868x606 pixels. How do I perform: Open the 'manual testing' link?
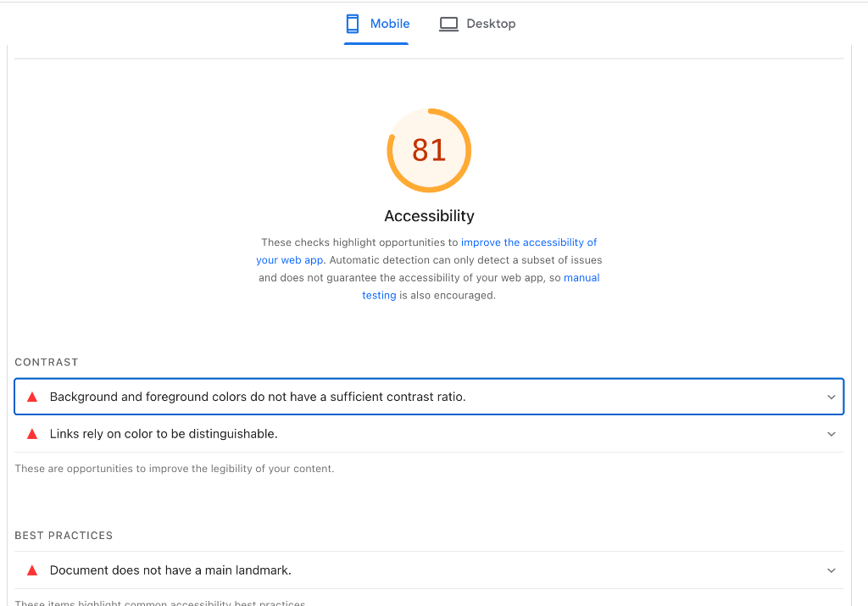tap(581, 278)
